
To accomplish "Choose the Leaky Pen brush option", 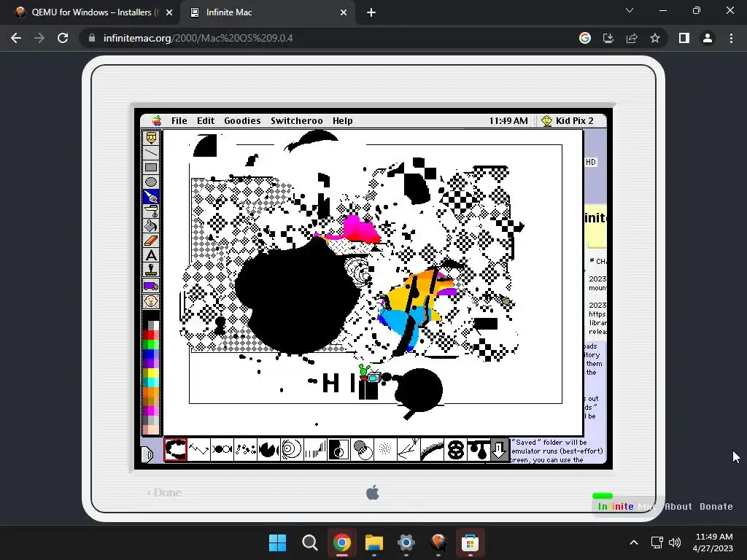I will tap(175, 449).
